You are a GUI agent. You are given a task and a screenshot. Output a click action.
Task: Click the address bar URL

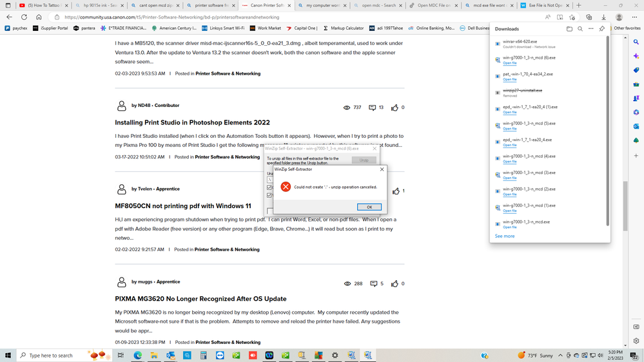coord(171,17)
